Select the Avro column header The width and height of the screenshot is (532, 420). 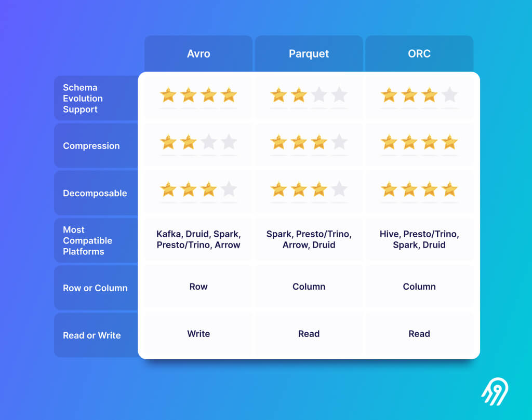tap(198, 53)
